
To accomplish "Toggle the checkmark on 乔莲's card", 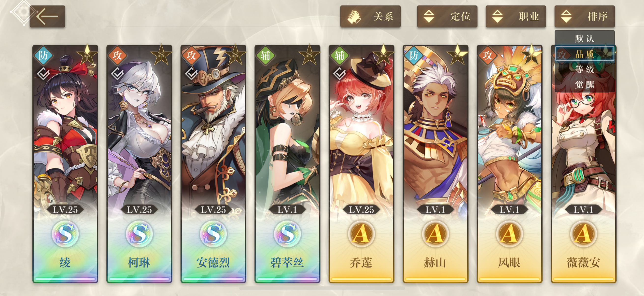I will [339, 73].
